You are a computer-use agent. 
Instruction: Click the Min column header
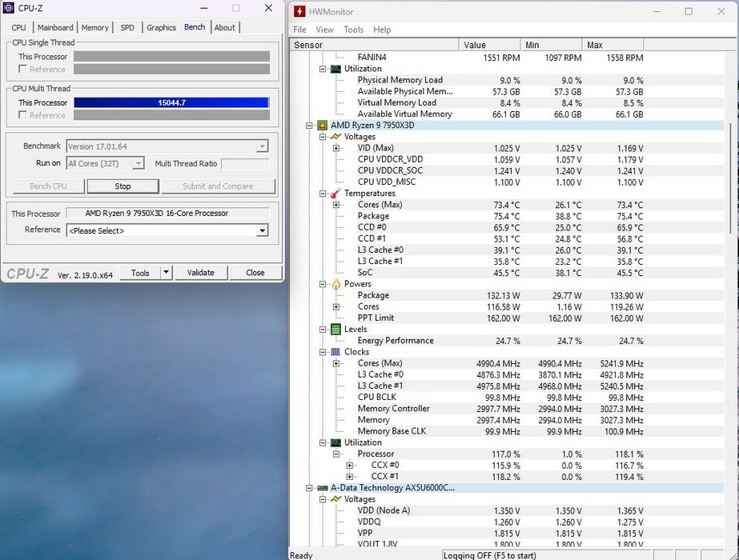551,46
